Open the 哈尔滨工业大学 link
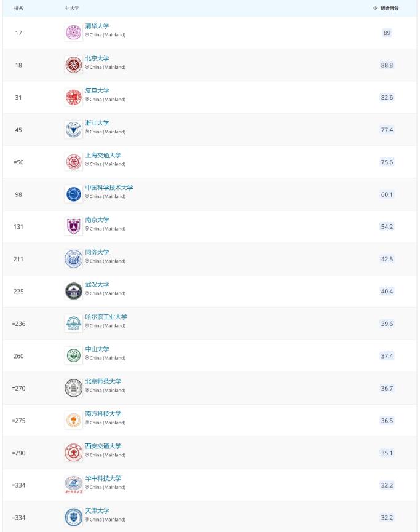420x532 pixels. pos(106,317)
